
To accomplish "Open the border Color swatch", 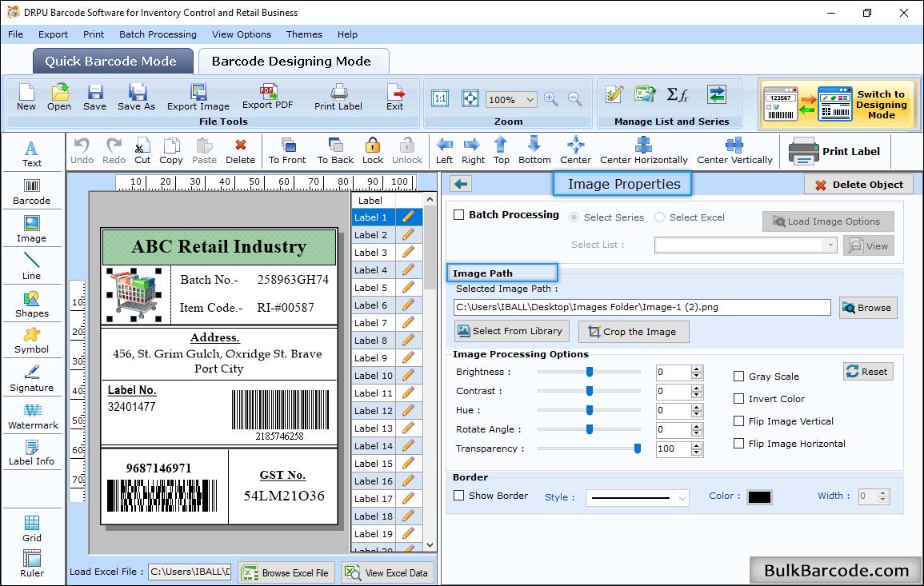I will tap(759, 497).
